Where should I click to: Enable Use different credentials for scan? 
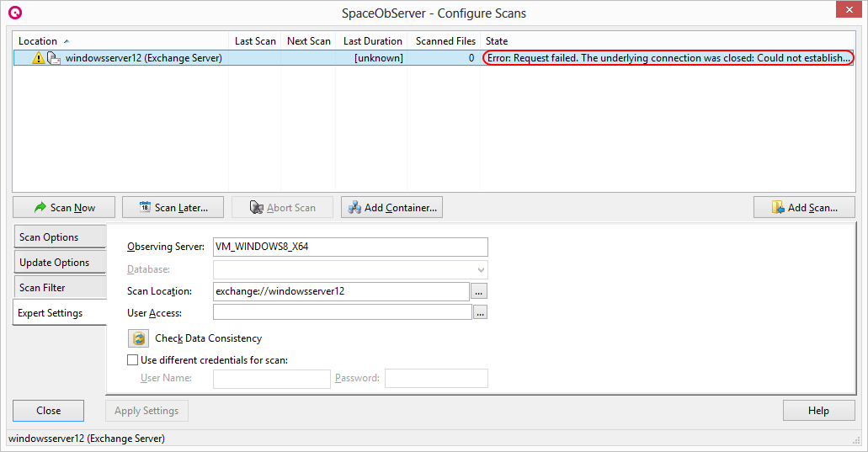pos(132,360)
